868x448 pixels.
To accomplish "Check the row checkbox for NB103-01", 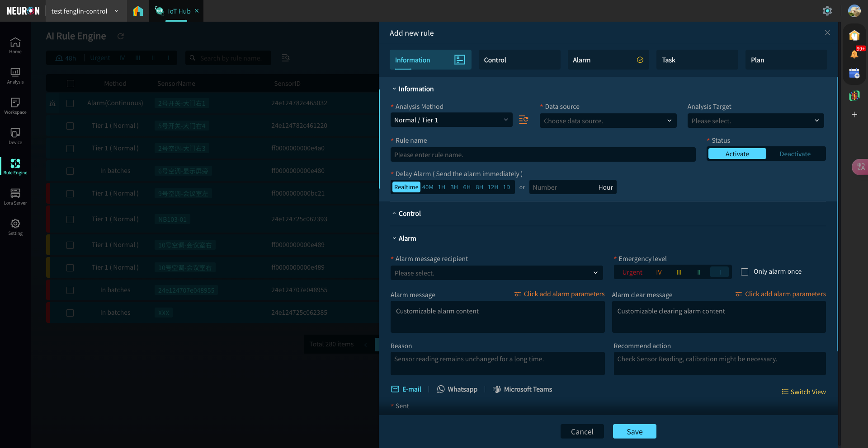I will (x=70, y=219).
